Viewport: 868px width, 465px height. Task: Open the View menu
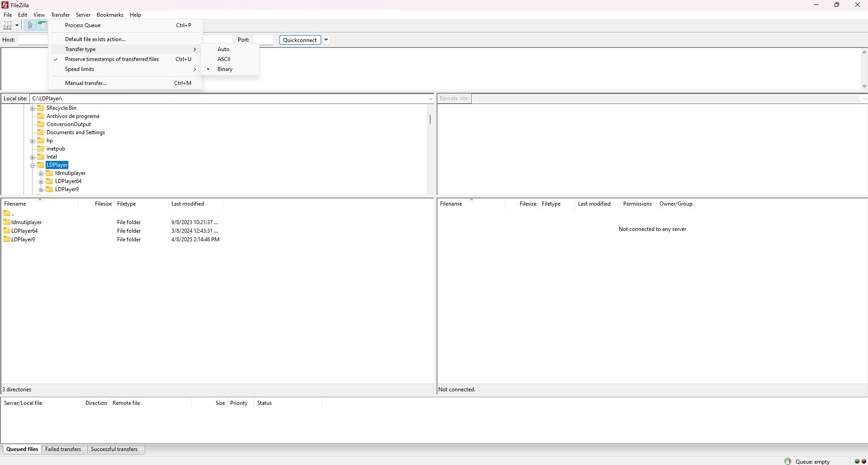pyautogui.click(x=39, y=15)
